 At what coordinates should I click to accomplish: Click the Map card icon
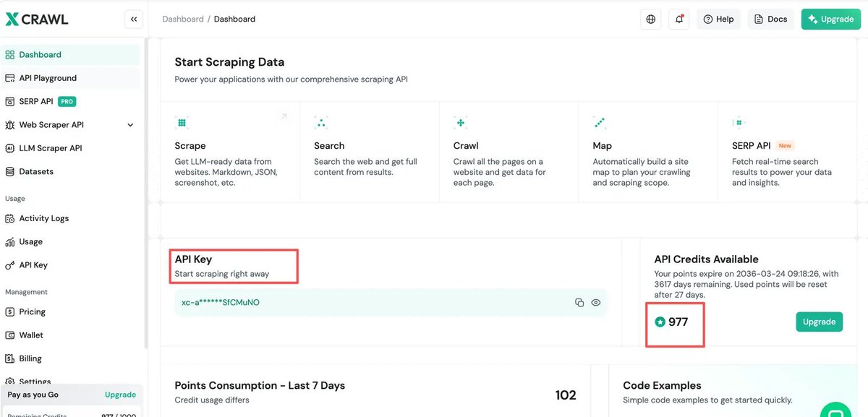click(599, 122)
